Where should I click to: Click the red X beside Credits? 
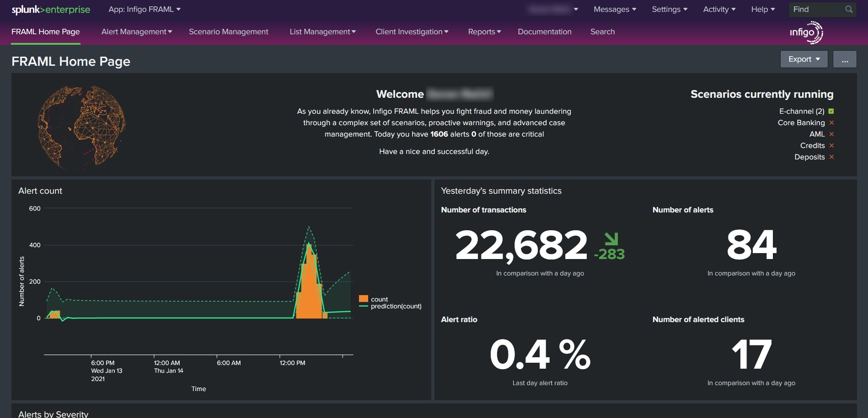click(831, 145)
